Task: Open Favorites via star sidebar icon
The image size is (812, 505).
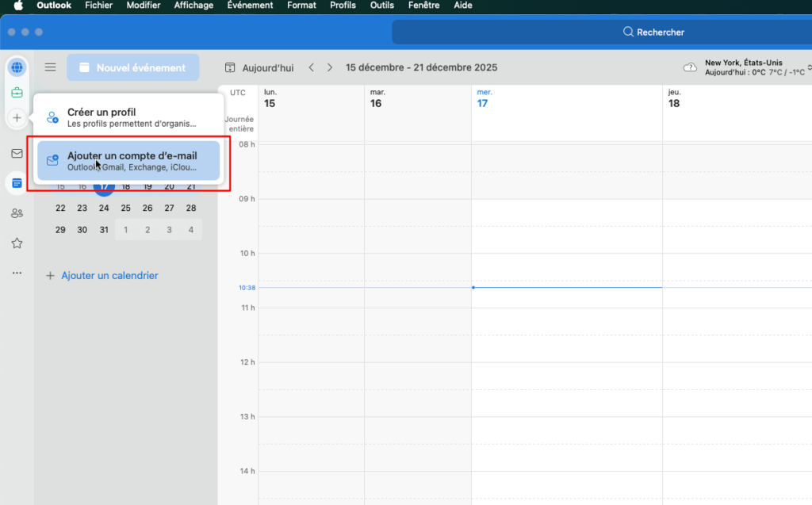Action: pyautogui.click(x=17, y=243)
